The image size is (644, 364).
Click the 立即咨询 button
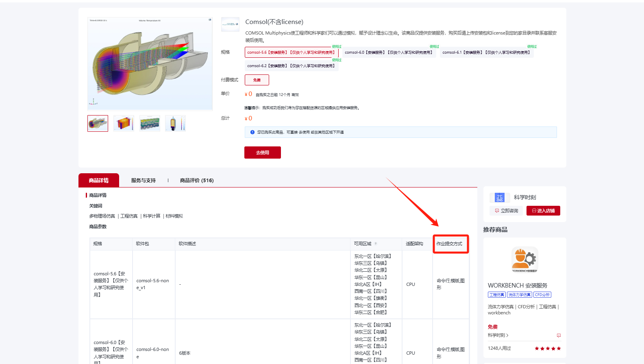click(506, 211)
